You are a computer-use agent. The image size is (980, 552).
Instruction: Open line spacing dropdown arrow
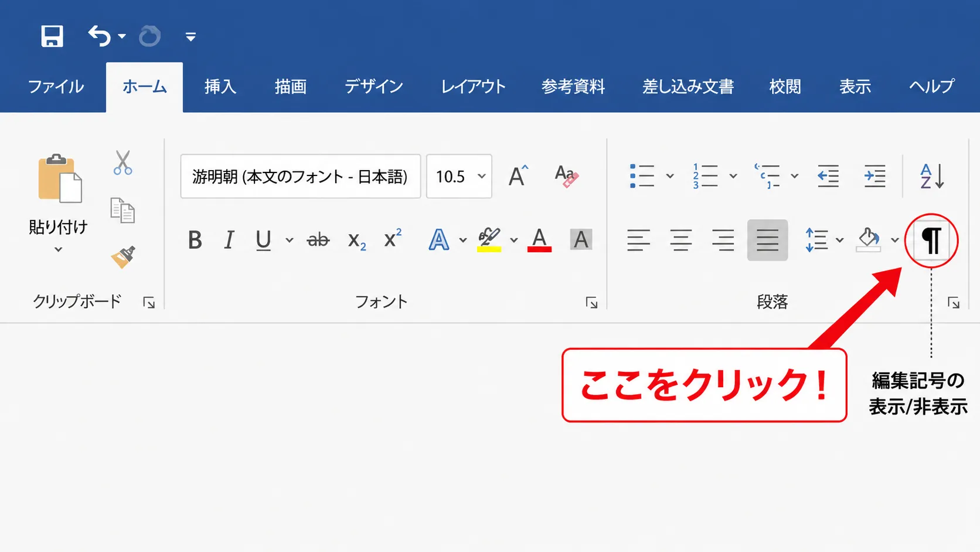[x=839, y=240]
